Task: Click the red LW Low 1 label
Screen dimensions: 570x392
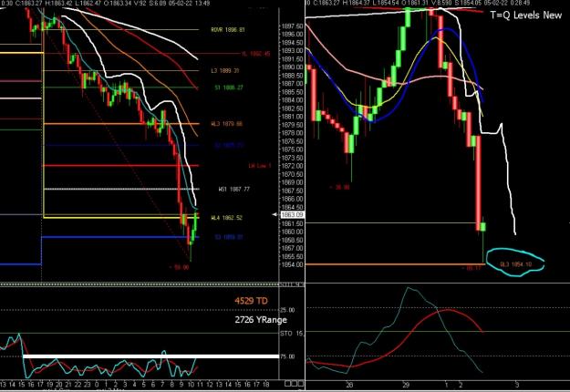Action: point(260,166)
